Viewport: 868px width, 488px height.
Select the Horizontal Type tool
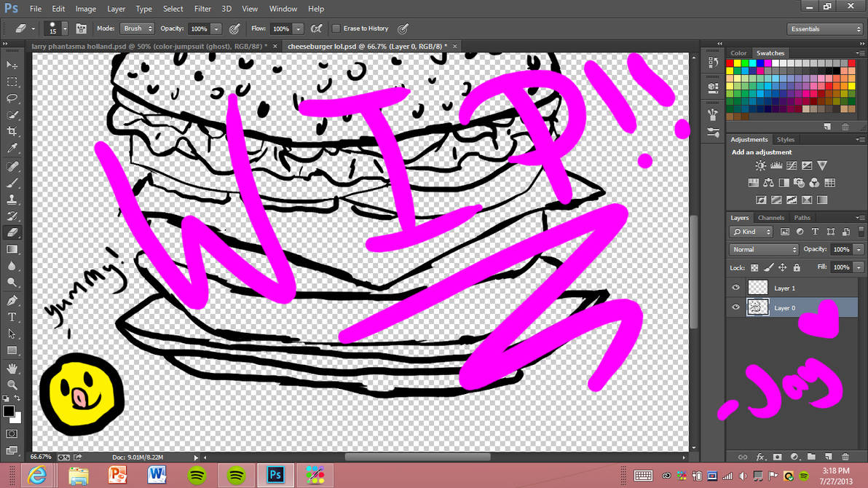12,318
